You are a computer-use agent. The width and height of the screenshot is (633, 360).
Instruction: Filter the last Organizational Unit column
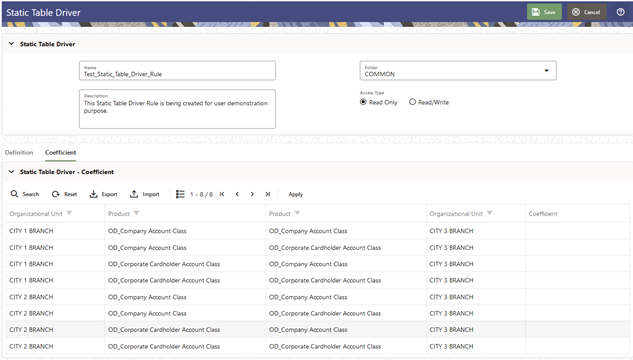coord(489,213)
